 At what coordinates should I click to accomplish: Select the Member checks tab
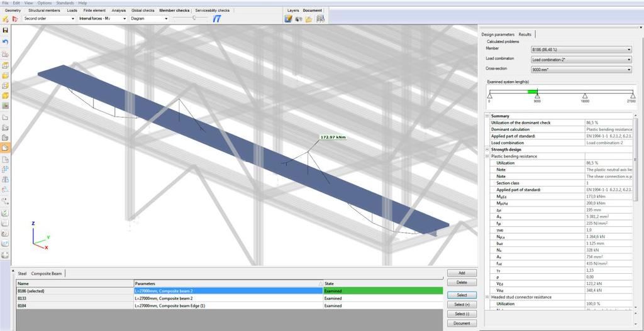click(174, 10)
